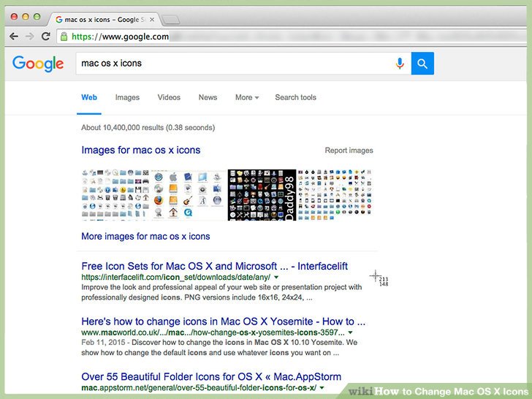This screenshot has width=532, height=399.
Task: Click the green padlock security icon
Action: pyautogui.click(x=64, y=37)
